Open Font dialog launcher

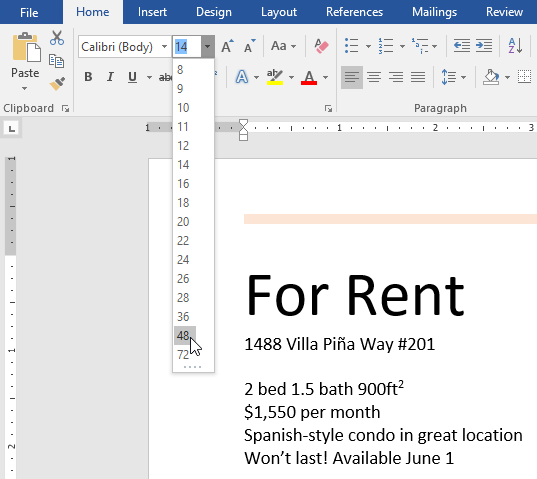328,109
